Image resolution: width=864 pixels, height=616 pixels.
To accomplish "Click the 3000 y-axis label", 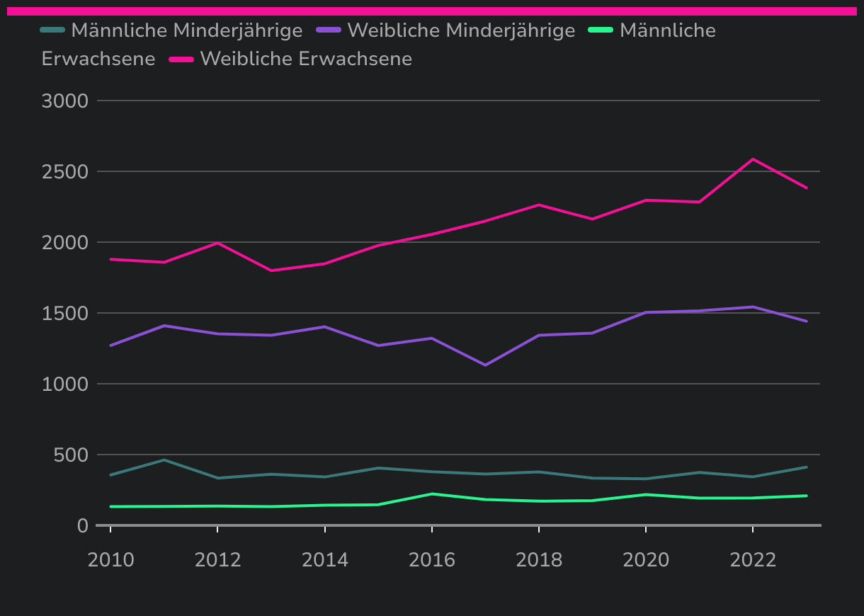I will 65,101.
